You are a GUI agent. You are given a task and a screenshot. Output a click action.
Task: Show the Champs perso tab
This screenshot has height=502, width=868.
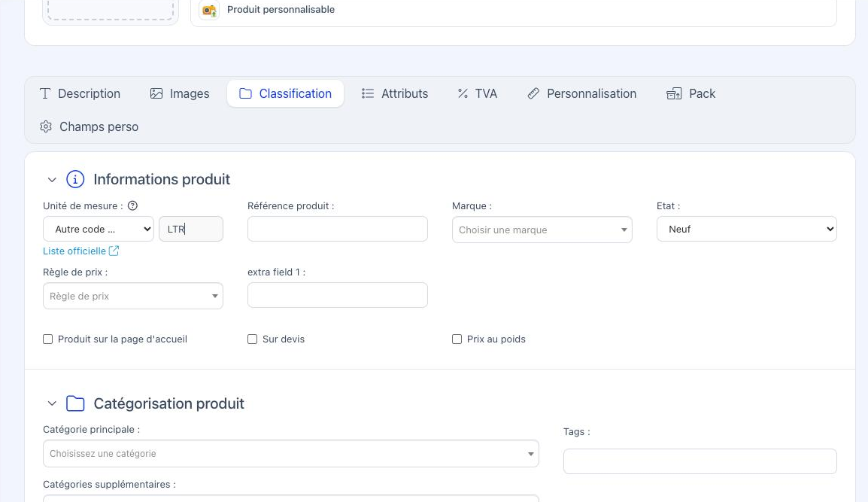(x=89, y=127)
